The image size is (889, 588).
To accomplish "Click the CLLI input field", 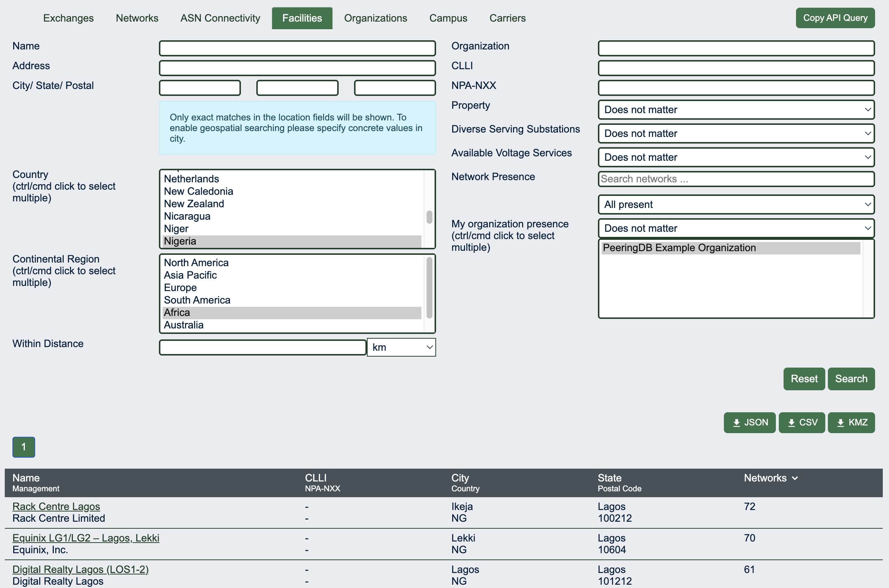I will 736,68.
